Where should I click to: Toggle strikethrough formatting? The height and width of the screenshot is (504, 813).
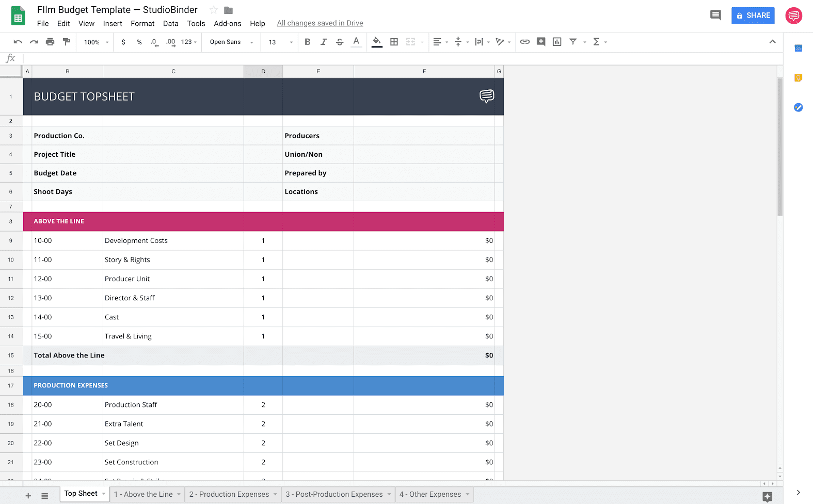(340, 42)
